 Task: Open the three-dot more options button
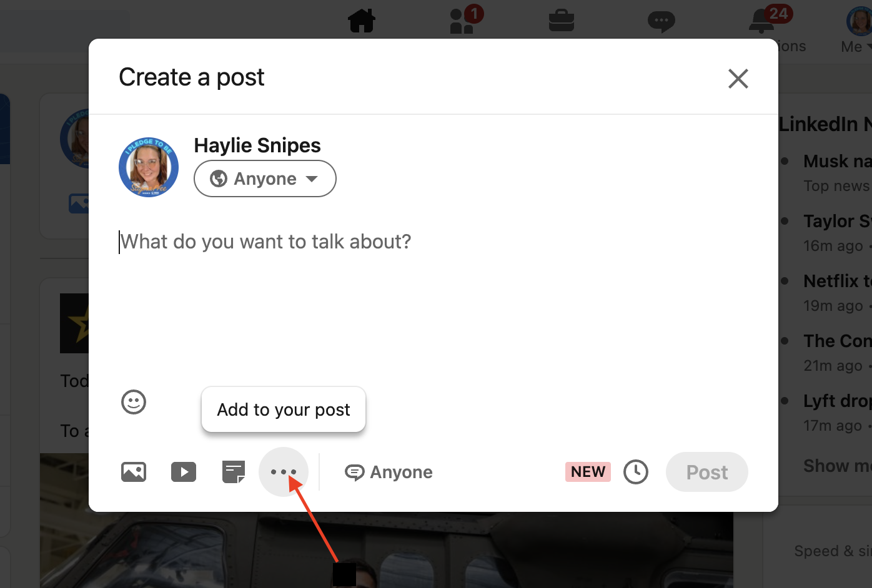(x=284, y=472)
